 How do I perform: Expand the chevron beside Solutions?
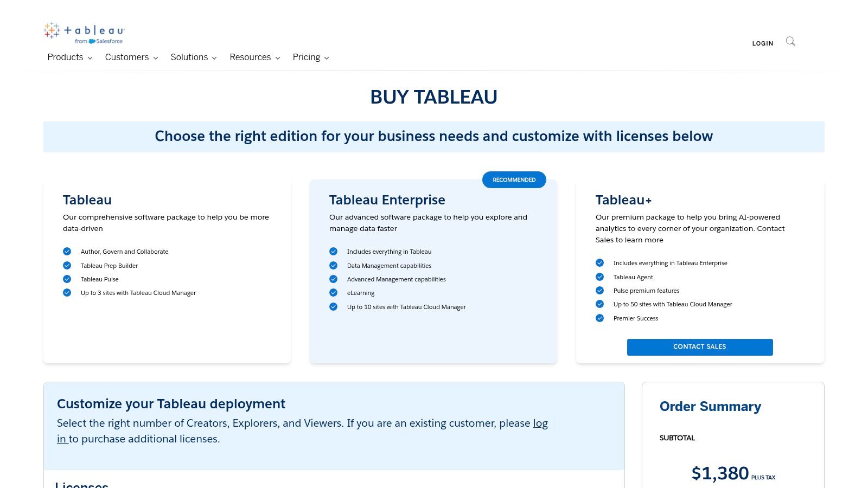[214, 58]
